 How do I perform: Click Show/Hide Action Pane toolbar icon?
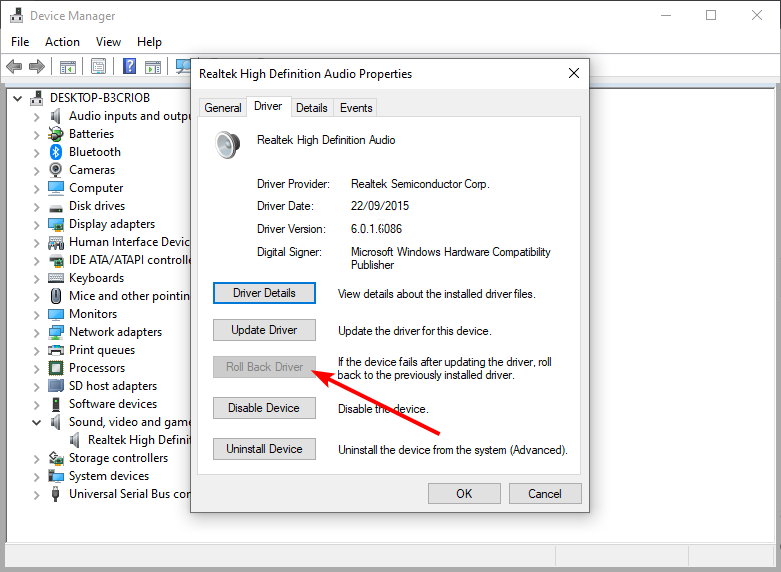pos(152,66)
